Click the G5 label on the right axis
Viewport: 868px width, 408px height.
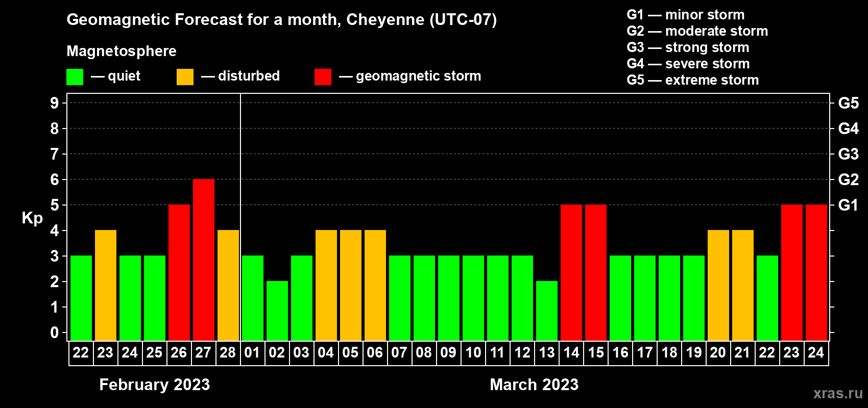point(849,104)
